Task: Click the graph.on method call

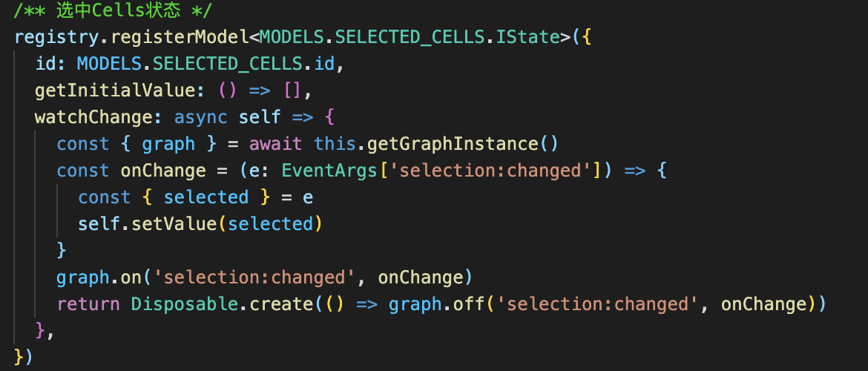Action: pyautogui.click(x=99, y=278)
